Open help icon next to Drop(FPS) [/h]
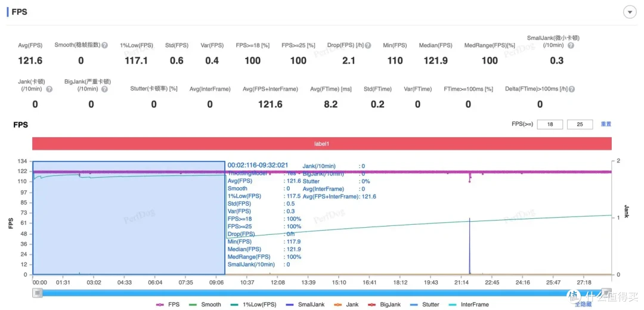 [x=368, y=45]
